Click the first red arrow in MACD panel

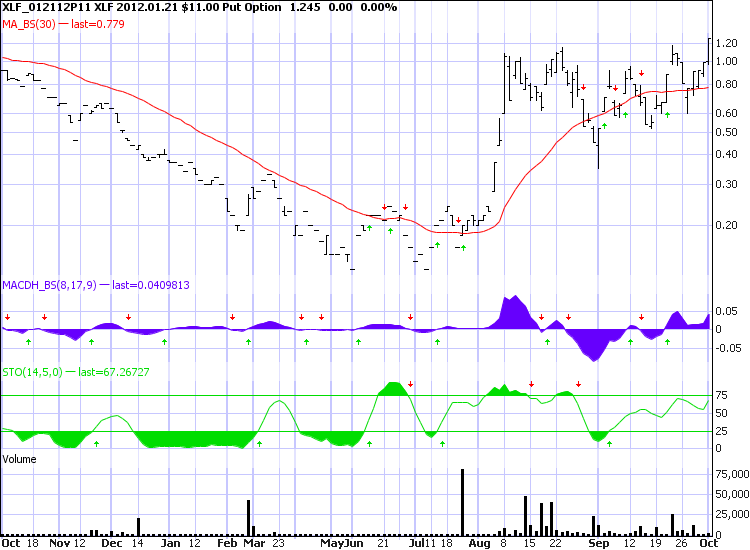point(7,318)
